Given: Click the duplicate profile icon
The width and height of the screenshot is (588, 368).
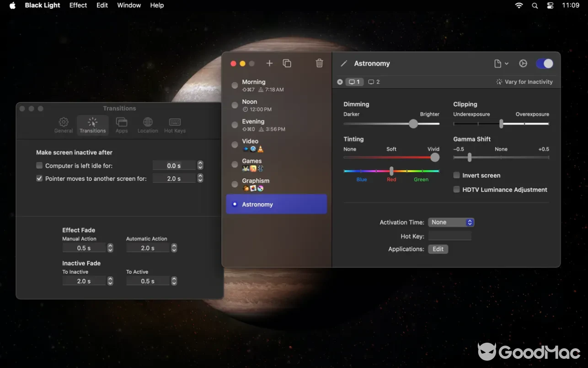Looking at the screenshot, I should 287,63.
